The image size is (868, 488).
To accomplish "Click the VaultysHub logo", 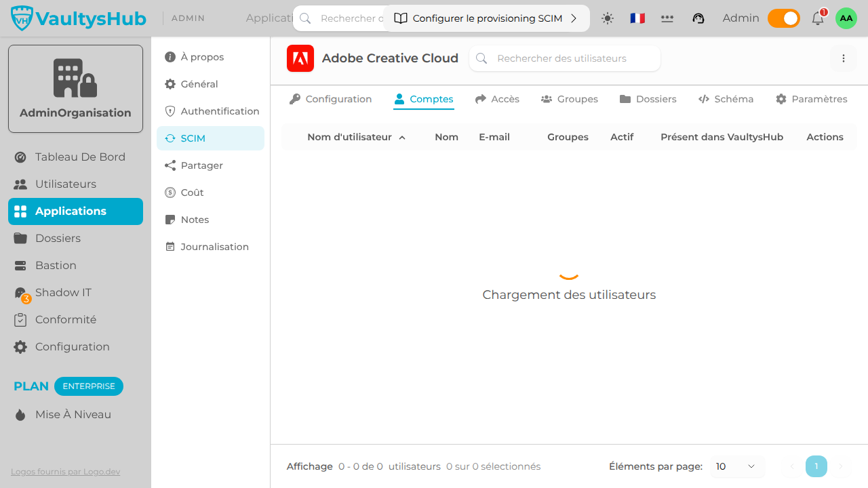I will [x=79, y=18].
